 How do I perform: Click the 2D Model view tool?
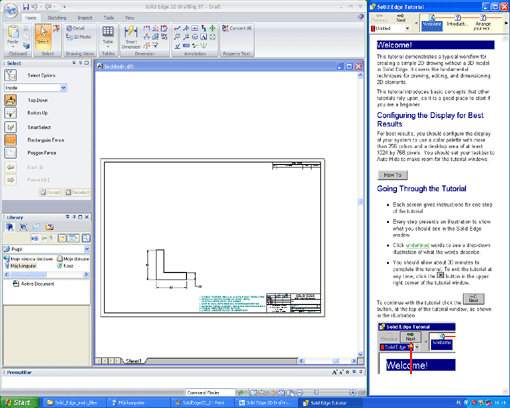click(x=79, y=37)
